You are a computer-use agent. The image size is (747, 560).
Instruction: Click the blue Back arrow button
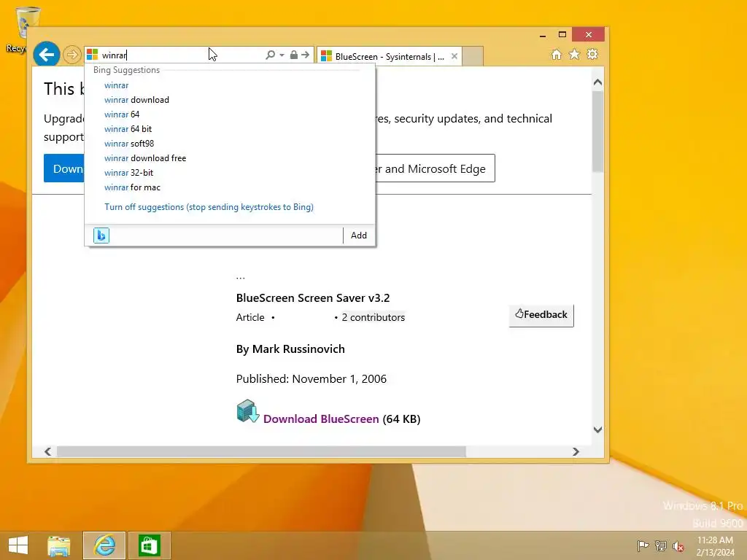tap(46, 55)
